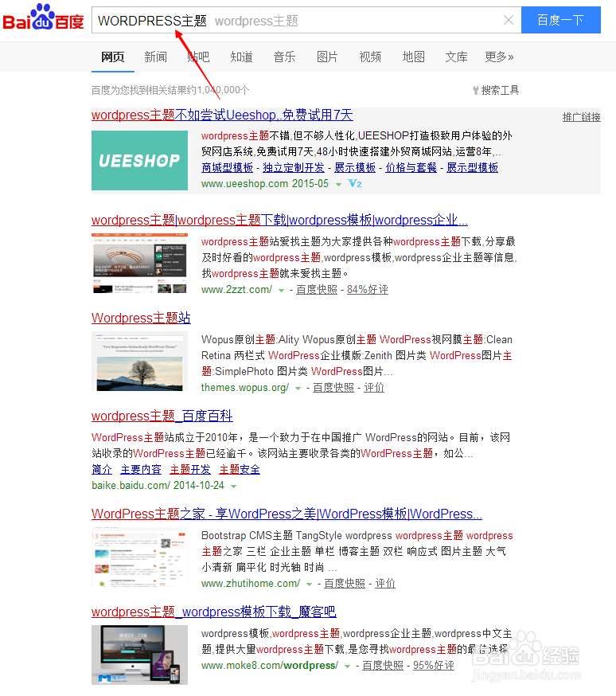Clear the search box with the X icon
616x696 pixels.
click(x=509, y=20)
